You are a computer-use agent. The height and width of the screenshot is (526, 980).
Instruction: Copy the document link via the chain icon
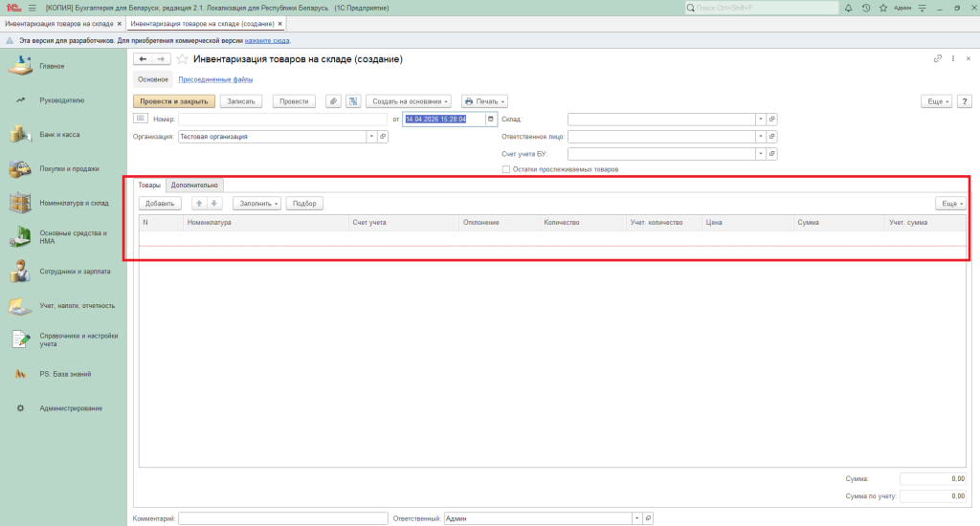pos(938,59)
